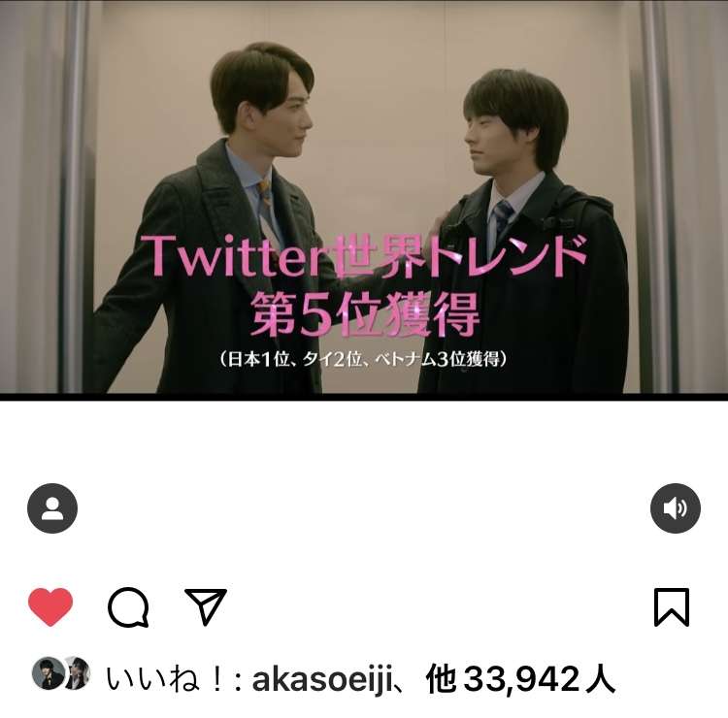Pause the playing video frame
This screenshot has width=728, height=718.
(x=364, y=197)
